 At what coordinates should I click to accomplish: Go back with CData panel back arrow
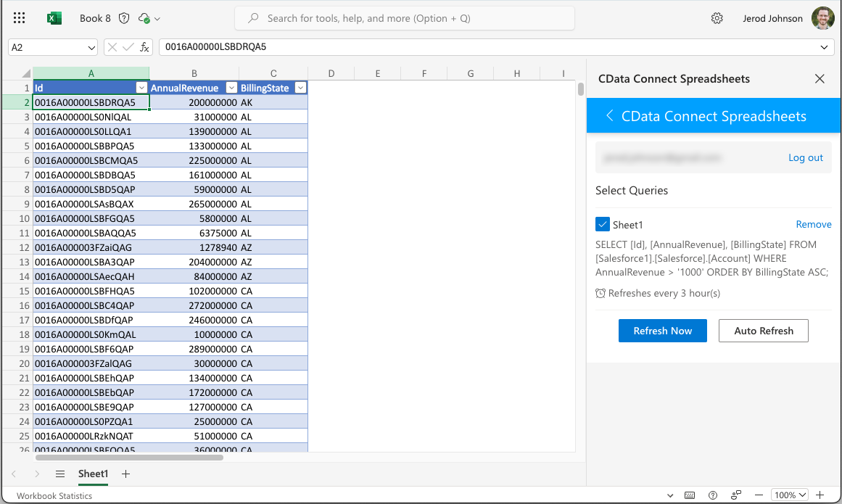609,116
